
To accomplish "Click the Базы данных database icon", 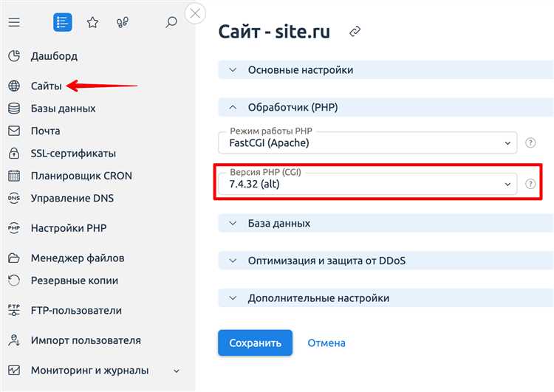I will click(x=14, y=108).
